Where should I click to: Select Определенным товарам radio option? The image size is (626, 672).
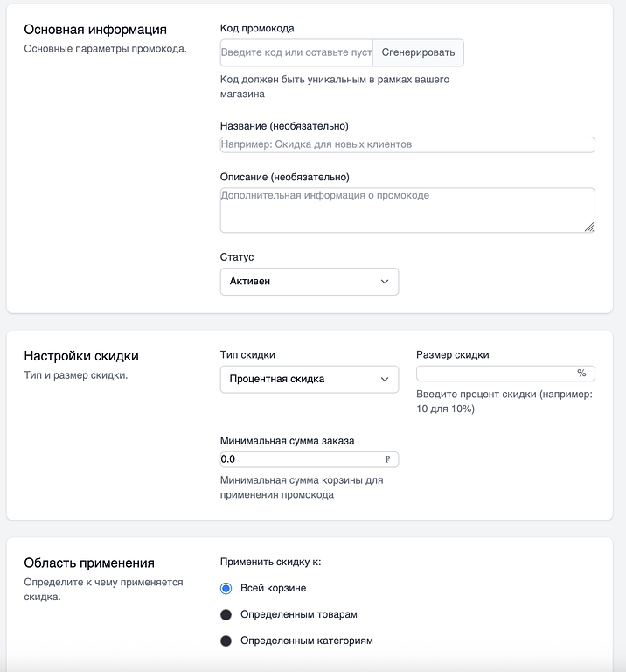point(226,615)
